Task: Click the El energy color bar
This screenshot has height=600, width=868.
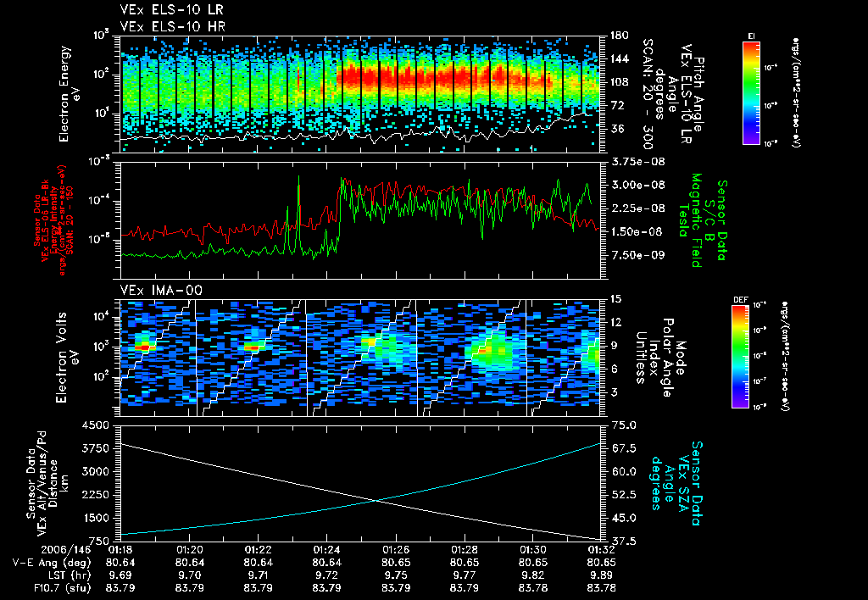Action: 751,92
